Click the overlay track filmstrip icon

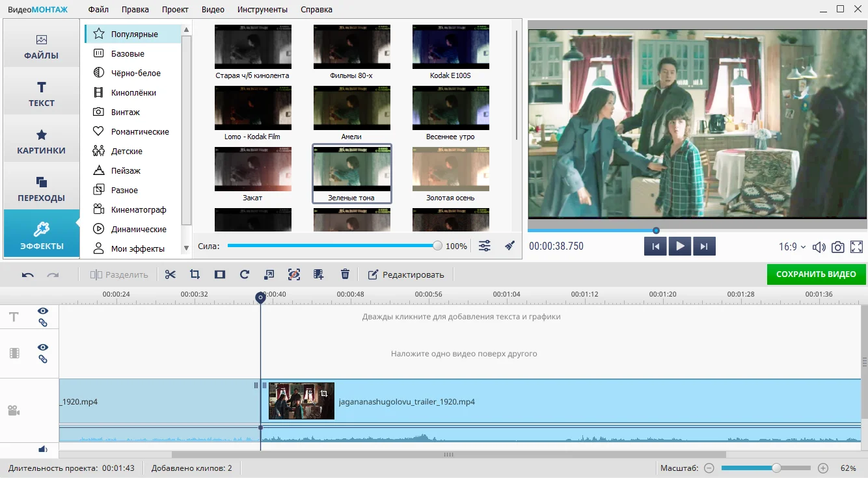coord(14,353)
